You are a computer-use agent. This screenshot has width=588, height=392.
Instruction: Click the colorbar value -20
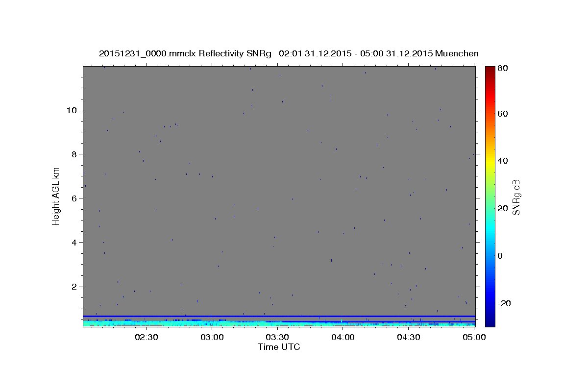click(x=504, y=303)
